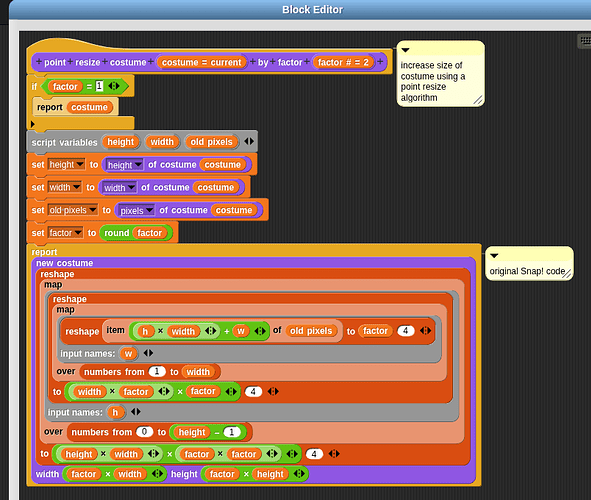591x500 pixels.
Task: Click the input names arrows next to w
Action: pos(148,353)
